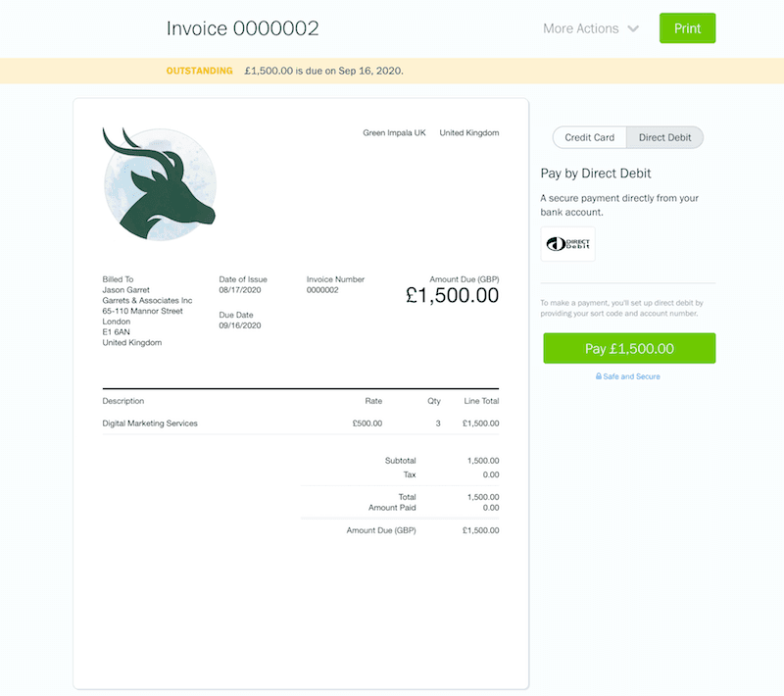Click the padlock icon beside Safe and Secure
The image size is (784, 696).
coord(599,376)
